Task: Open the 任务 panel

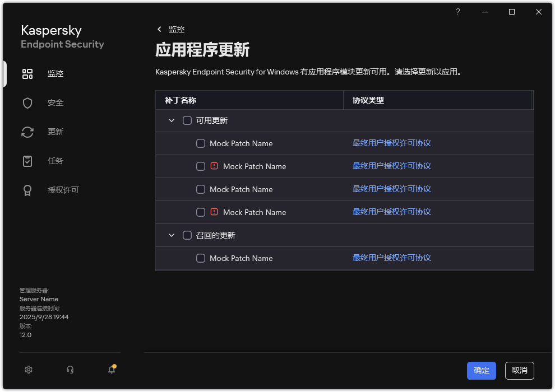Action: tap(54, 161)
